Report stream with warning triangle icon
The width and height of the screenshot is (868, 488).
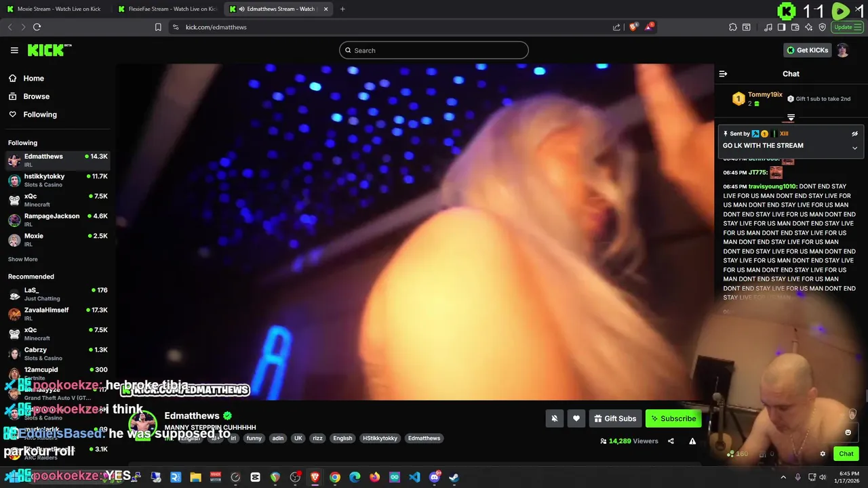692,441
